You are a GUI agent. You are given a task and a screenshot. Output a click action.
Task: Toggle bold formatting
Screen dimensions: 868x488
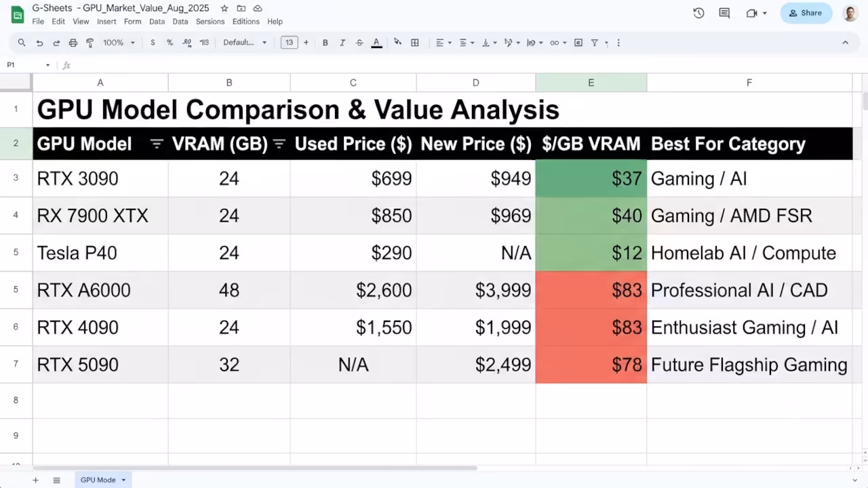(325, 43)
